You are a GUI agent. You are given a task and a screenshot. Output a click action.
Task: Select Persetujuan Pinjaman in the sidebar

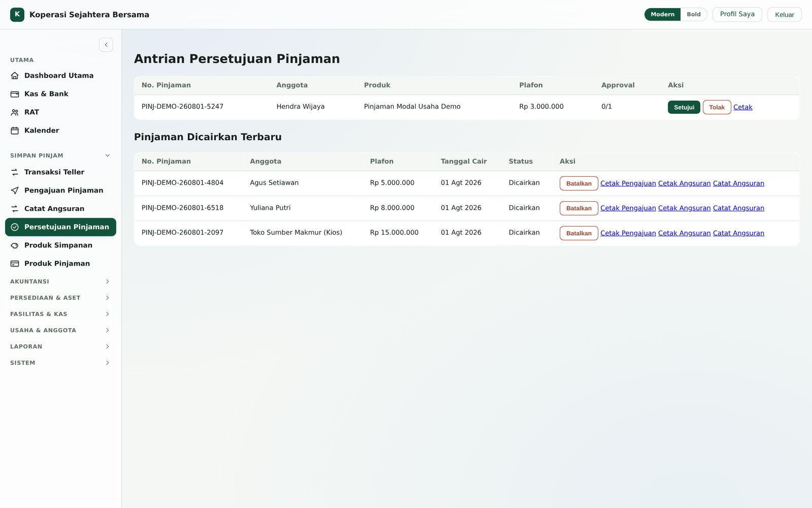60,227
